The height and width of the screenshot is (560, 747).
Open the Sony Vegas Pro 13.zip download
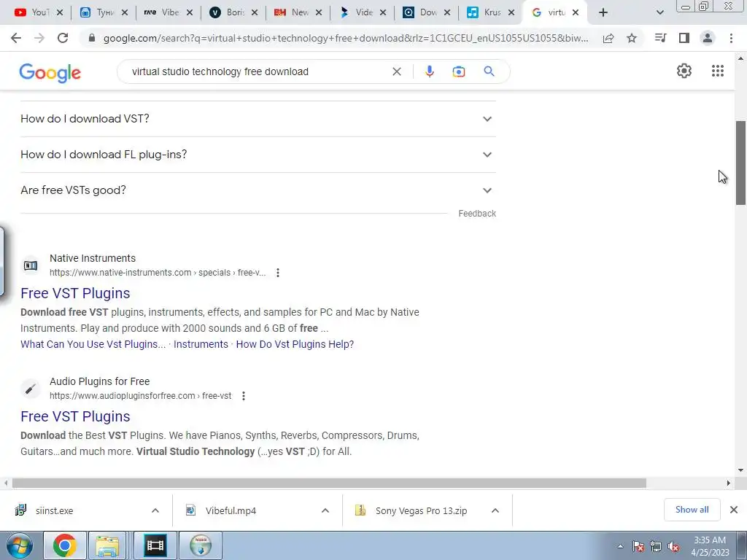click(422, 510)
